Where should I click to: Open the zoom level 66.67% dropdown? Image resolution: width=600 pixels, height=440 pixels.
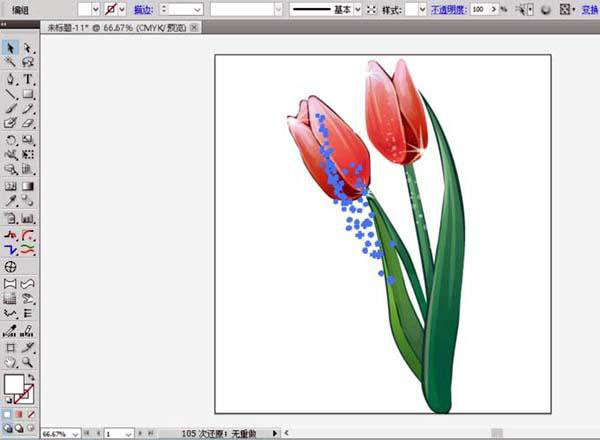(73, 434)
